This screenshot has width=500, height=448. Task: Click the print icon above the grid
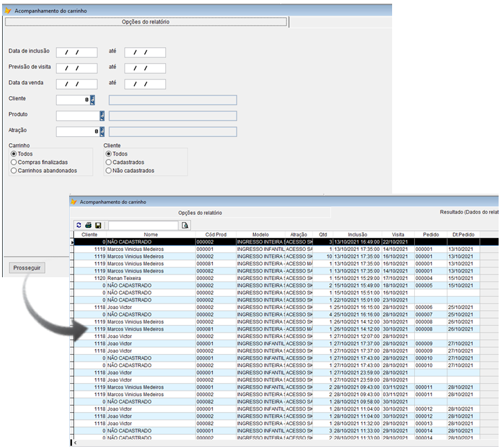tap(89, 225)
